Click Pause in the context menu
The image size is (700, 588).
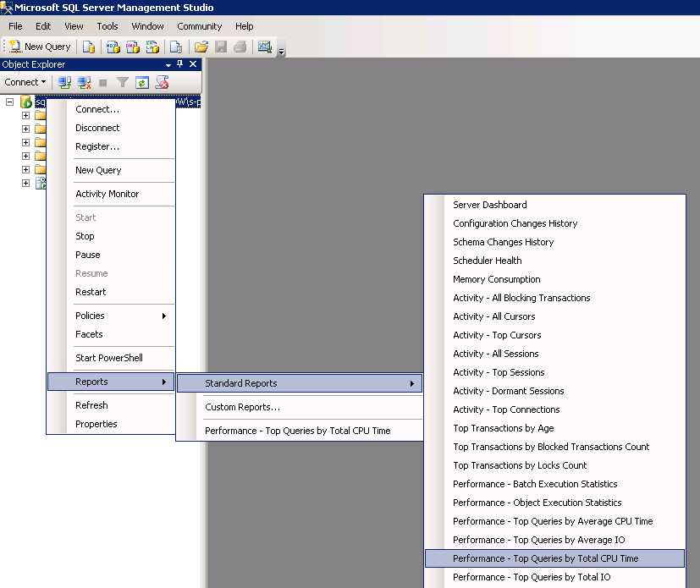click(111, 256)
